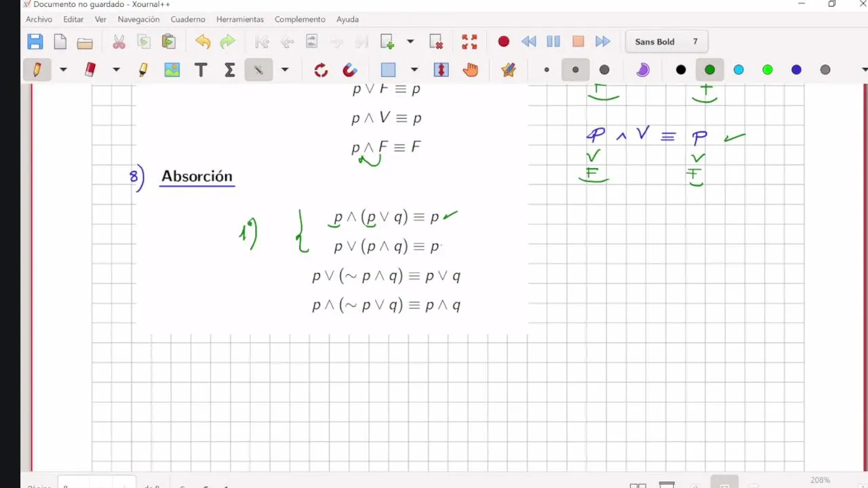
Task: Paste from the clipboard
Action: pyautogui.click(x=169, y=42)
